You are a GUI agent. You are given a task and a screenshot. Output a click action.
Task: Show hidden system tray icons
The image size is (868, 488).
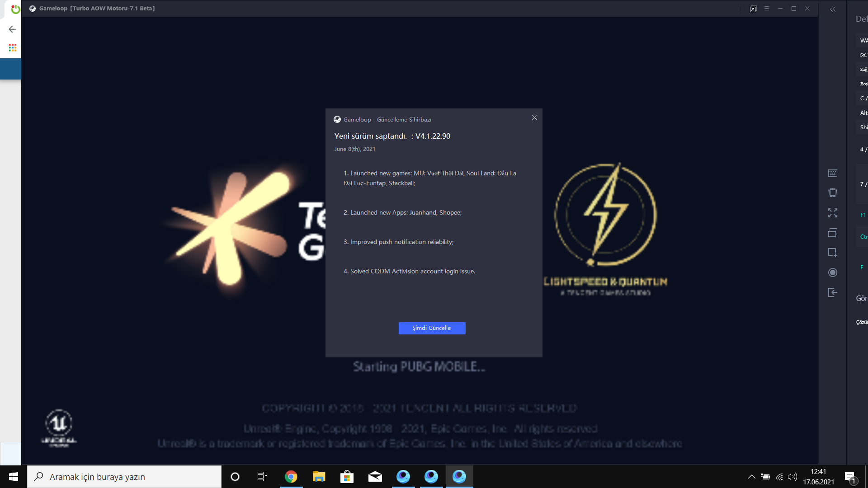pos(751,477)
